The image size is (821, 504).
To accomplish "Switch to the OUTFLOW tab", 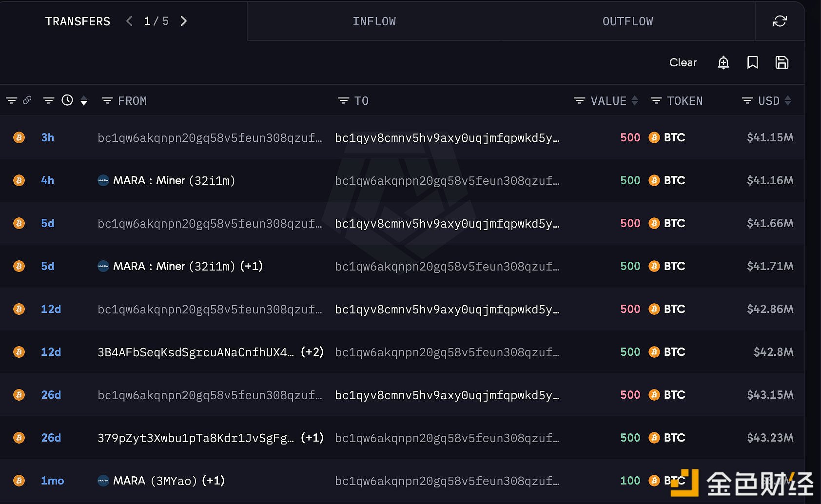I will click(628, 21).
